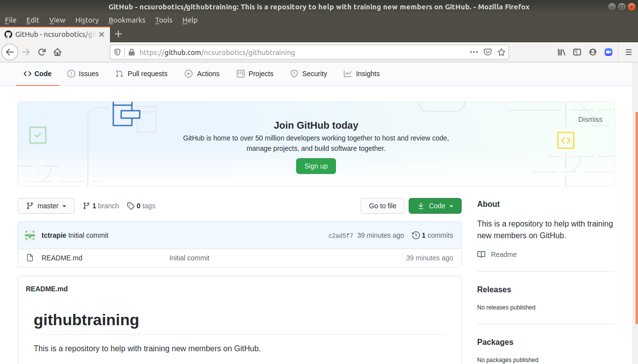Click the Zoom extension icon
This screenshot has width=638, height=364.
tap(609, 52)
